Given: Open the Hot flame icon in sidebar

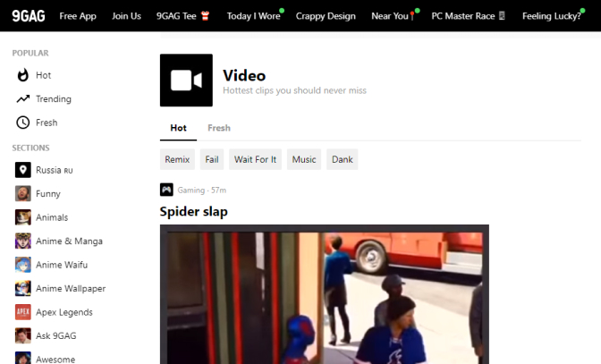Looking at the screenshot, I should [x=23, y=75].
